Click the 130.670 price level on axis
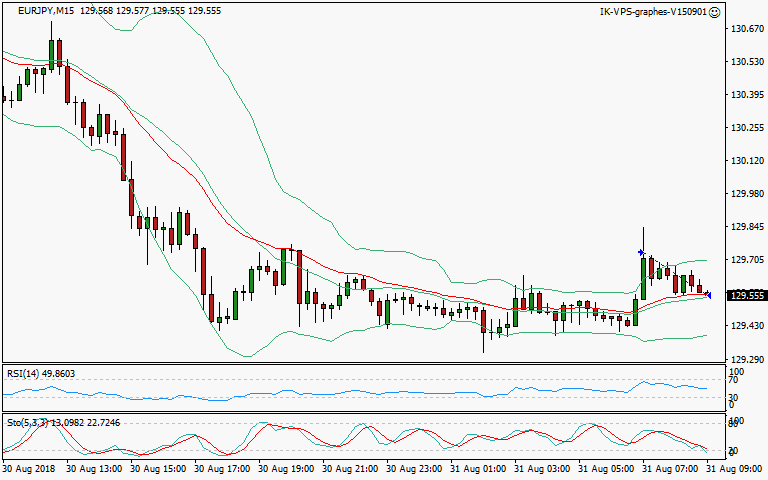768x480 pixels. [741, 29]
